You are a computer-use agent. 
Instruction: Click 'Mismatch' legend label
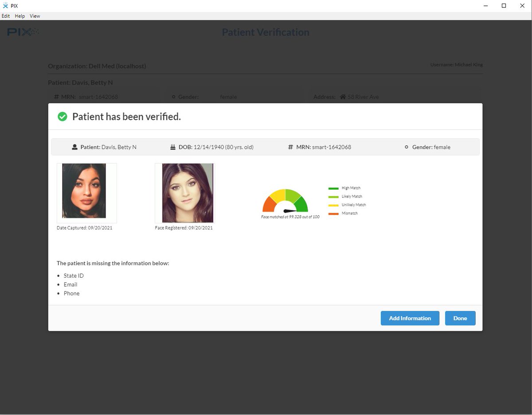[350, 213]
